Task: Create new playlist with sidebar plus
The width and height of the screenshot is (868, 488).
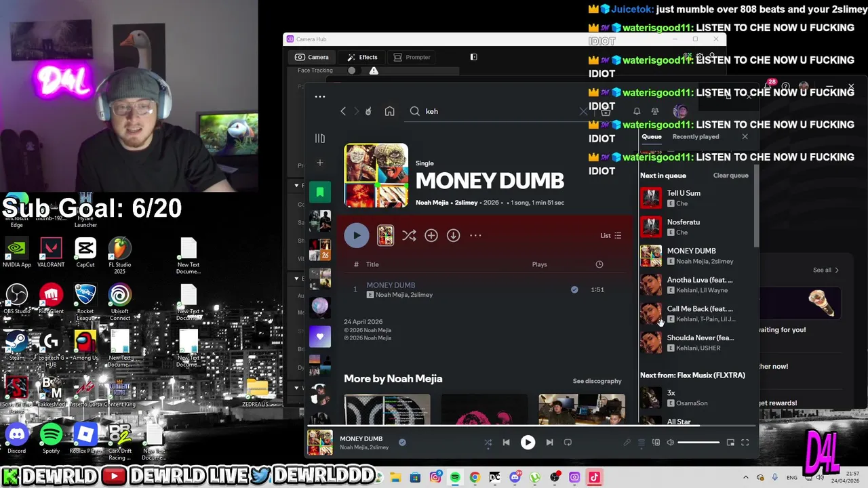Action: (320, 163)
